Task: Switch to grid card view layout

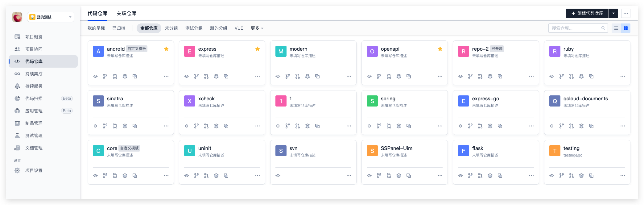Action: [626, 28]
